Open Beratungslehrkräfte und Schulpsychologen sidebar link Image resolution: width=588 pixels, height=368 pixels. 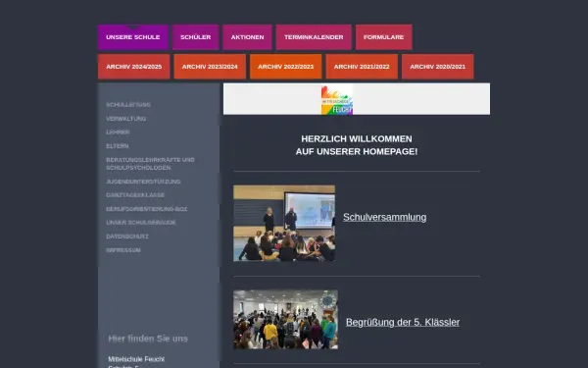point(150,164)
